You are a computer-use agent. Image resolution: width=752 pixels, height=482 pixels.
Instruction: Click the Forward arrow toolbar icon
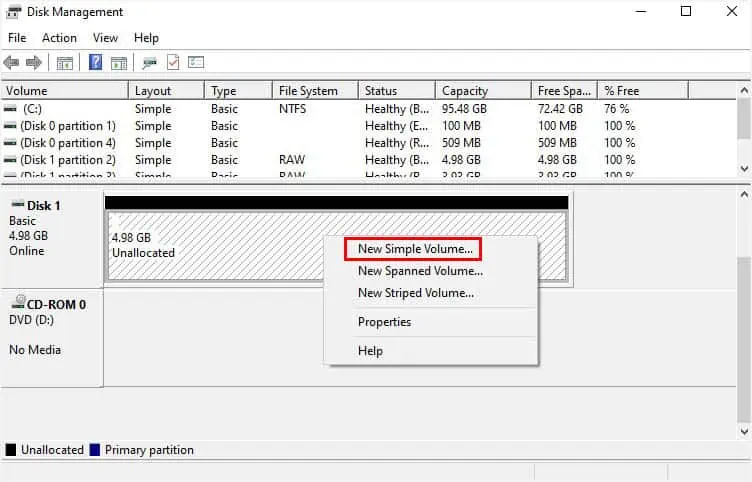(34, 63)
